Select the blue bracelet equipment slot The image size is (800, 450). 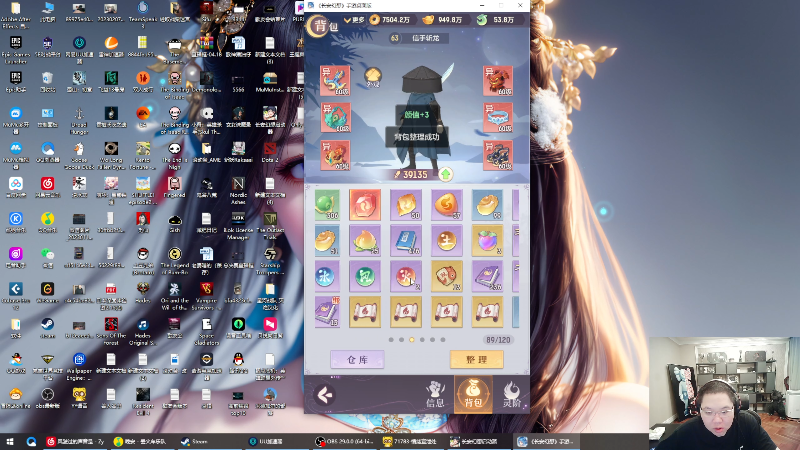click(497, 117)
